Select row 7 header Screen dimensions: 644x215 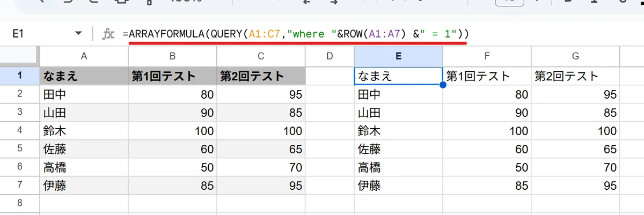20,186
